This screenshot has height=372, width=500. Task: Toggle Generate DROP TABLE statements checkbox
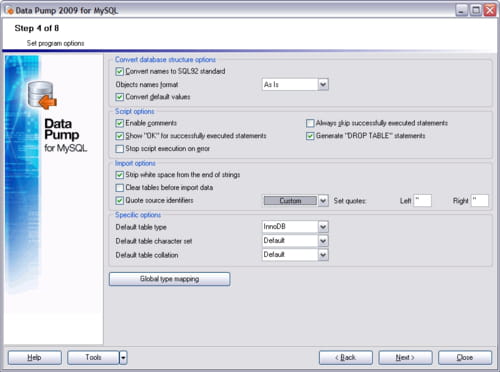pyautogui.click(x=310, y=136)
